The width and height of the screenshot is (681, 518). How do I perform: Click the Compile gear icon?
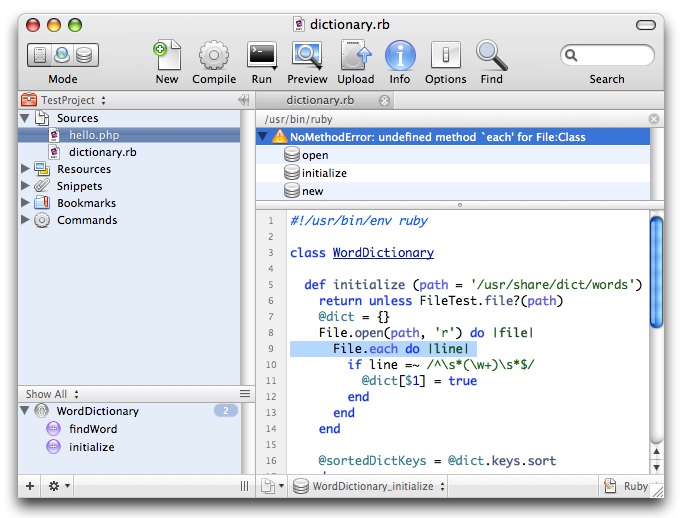(214, 55)
